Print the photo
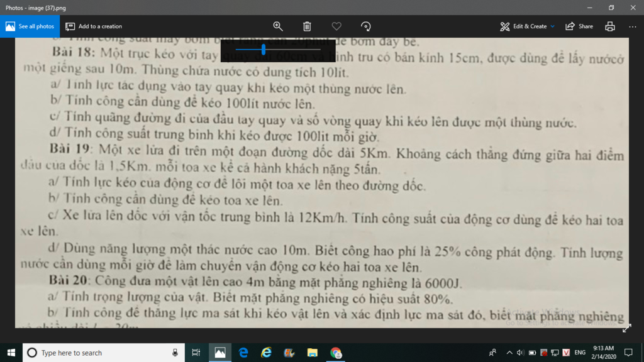Image resolution: width=644 pixels, height=362 pixels. pyautogui.click(x=610, y=26)
